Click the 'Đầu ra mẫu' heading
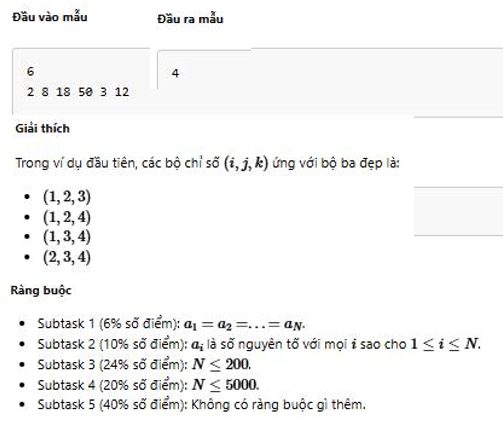This screenshot has width=503, height=421. [x=190, y=18]
